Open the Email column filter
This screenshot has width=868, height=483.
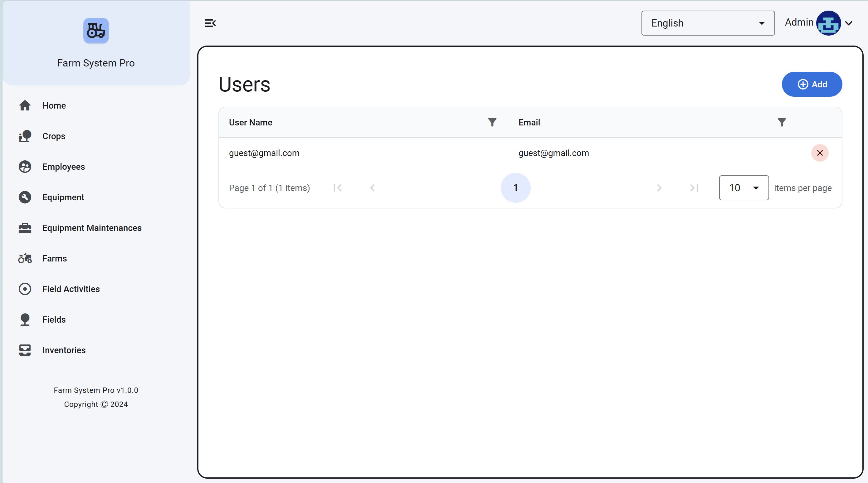coord(781,122)
